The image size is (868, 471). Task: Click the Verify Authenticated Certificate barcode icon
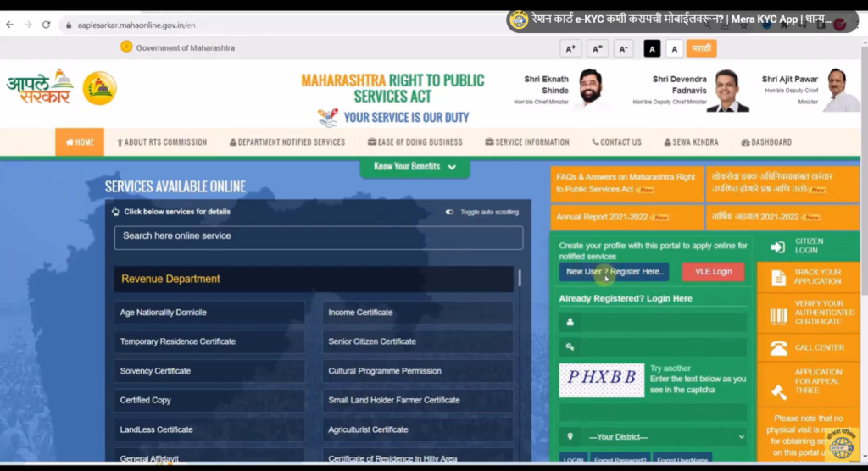coord(777,316)
